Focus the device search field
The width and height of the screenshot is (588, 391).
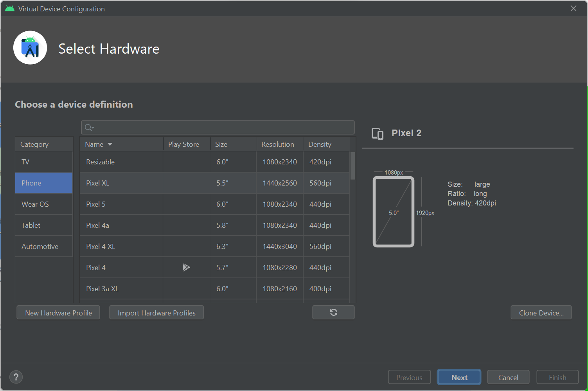coord(218,128)
